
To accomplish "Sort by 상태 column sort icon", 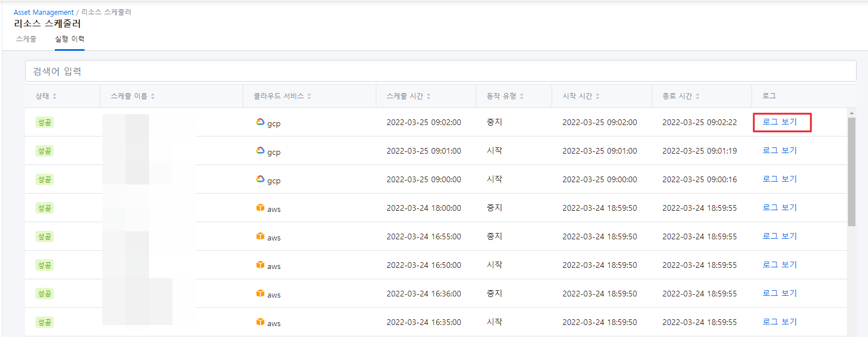I will tap(54, 97).
